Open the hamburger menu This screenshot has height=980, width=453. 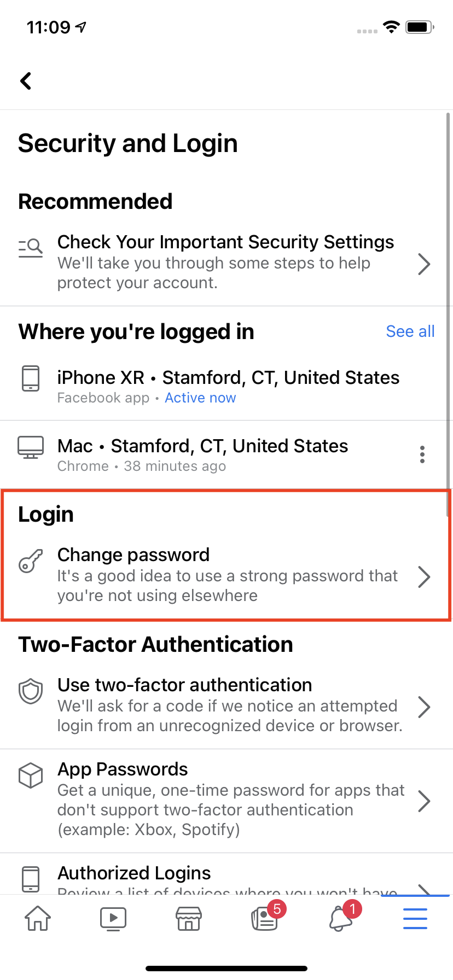pos(415,919)
